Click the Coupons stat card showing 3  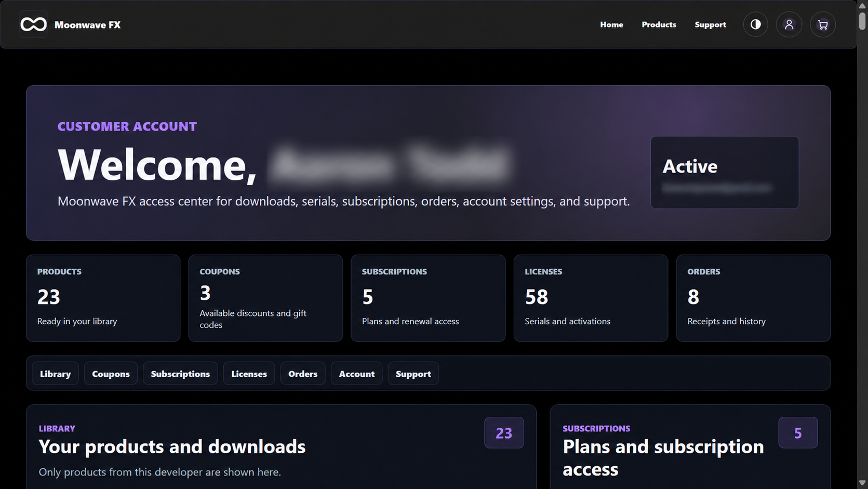[265, 298]
